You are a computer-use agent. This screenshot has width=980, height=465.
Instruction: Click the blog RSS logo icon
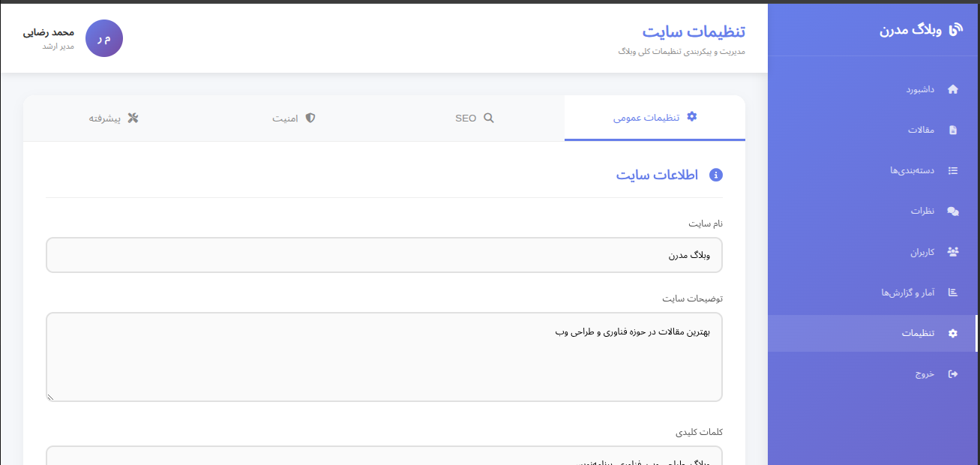pos(955,29)
